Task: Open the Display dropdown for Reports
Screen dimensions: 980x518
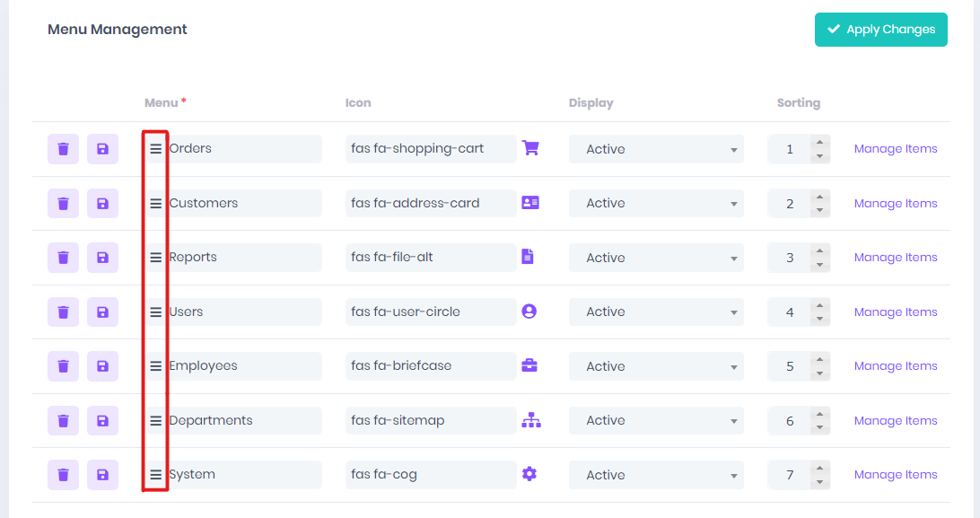Action: point(656,258)
